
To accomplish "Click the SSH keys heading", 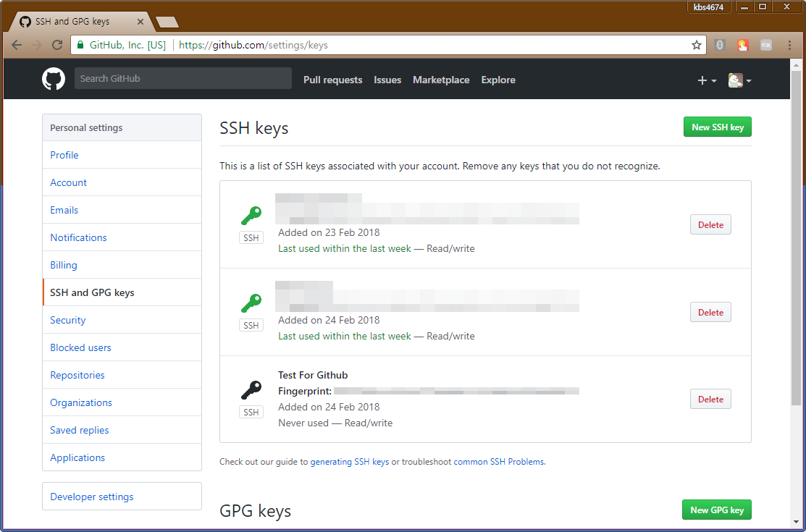I will click(x=254, y=128).
